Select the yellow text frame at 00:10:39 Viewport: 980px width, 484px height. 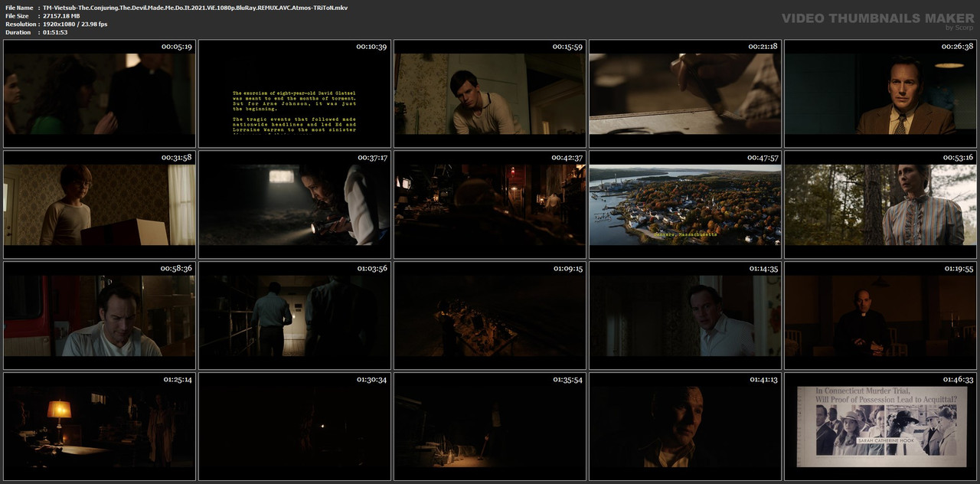click(x=295, y=93)
